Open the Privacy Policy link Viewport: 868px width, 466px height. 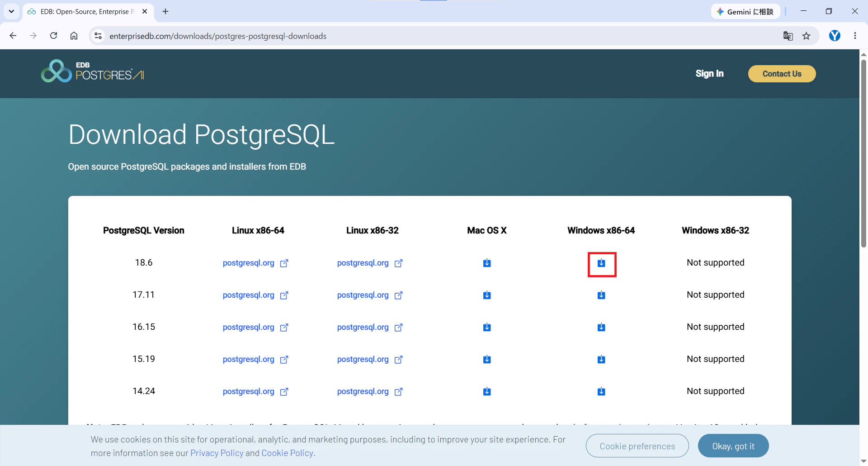tap(217, 453)
